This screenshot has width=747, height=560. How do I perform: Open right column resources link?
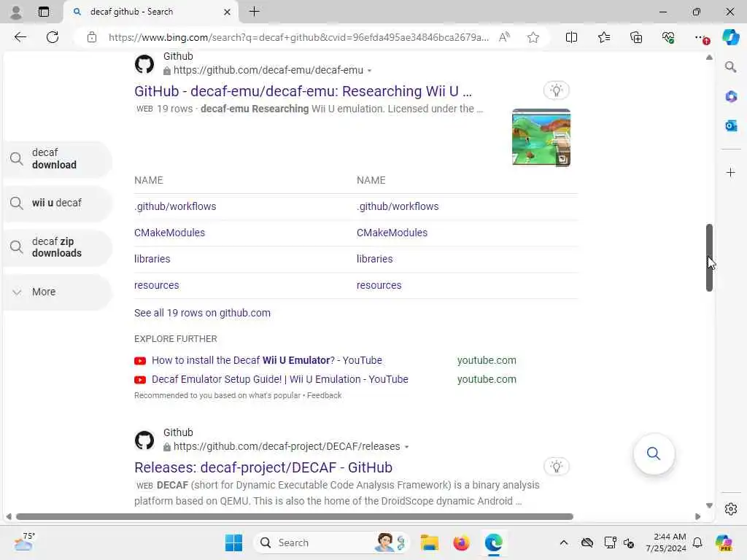tap(379, 285)
